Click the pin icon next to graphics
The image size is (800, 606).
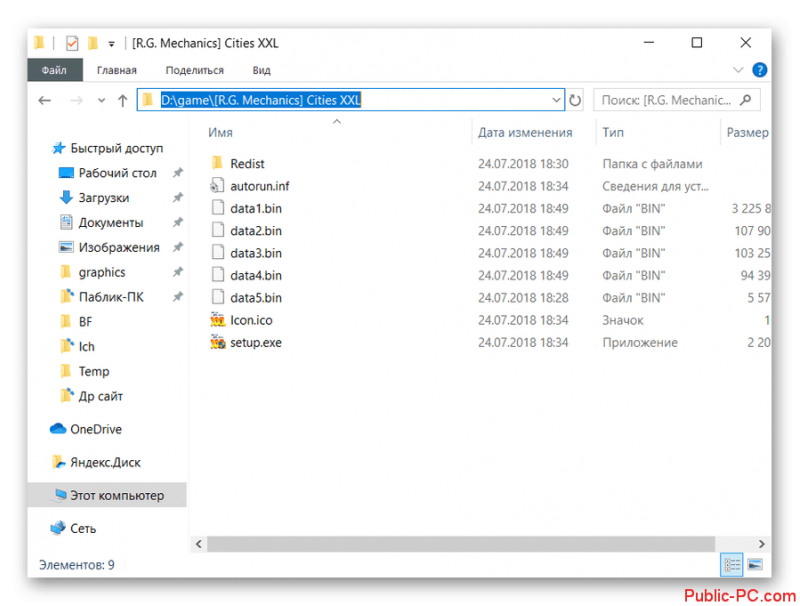tap(178, 272)
